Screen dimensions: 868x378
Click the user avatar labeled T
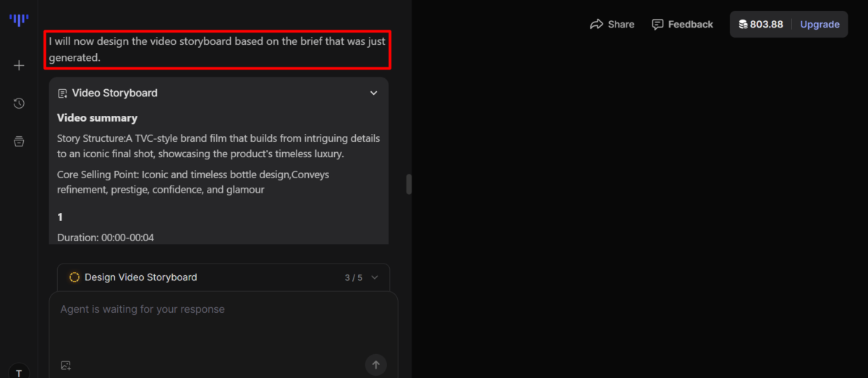pos(19,372)
